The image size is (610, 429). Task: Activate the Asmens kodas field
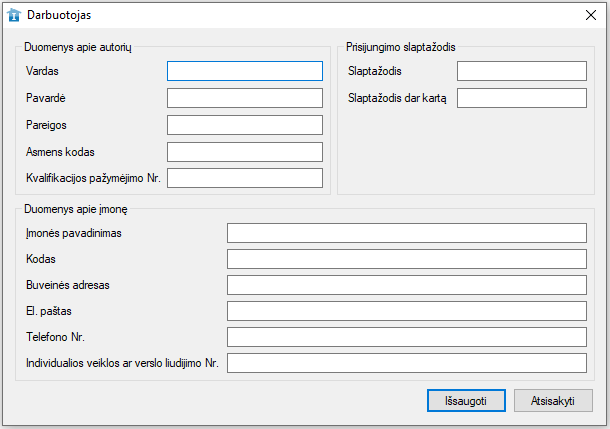coord(245,152)
